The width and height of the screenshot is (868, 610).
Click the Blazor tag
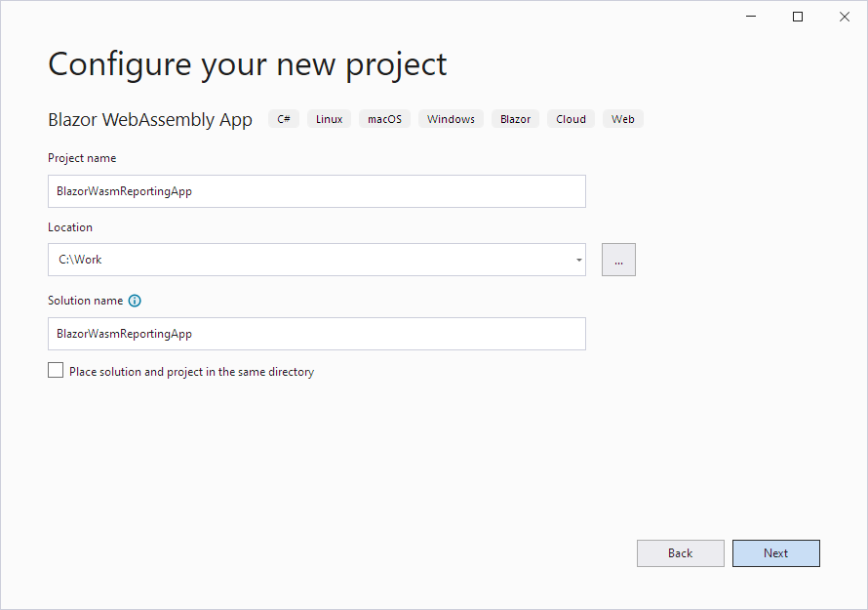click(x=515, y=119)
